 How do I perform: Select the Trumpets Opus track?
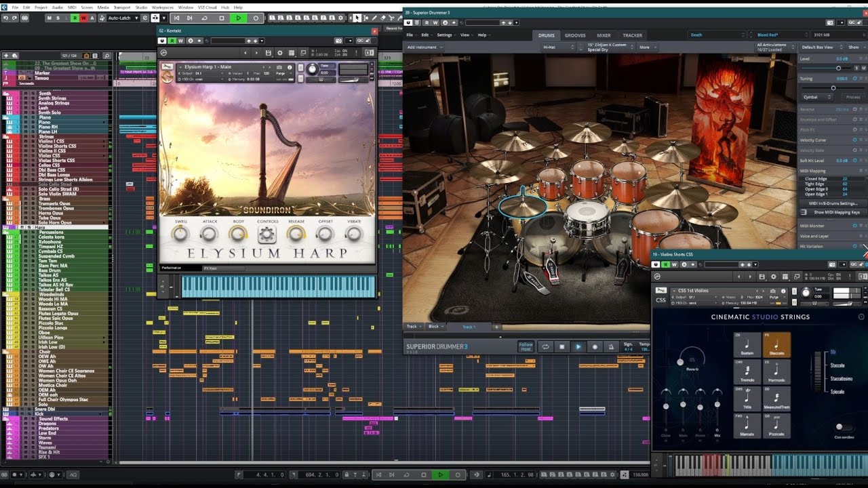tap(55, 203)
